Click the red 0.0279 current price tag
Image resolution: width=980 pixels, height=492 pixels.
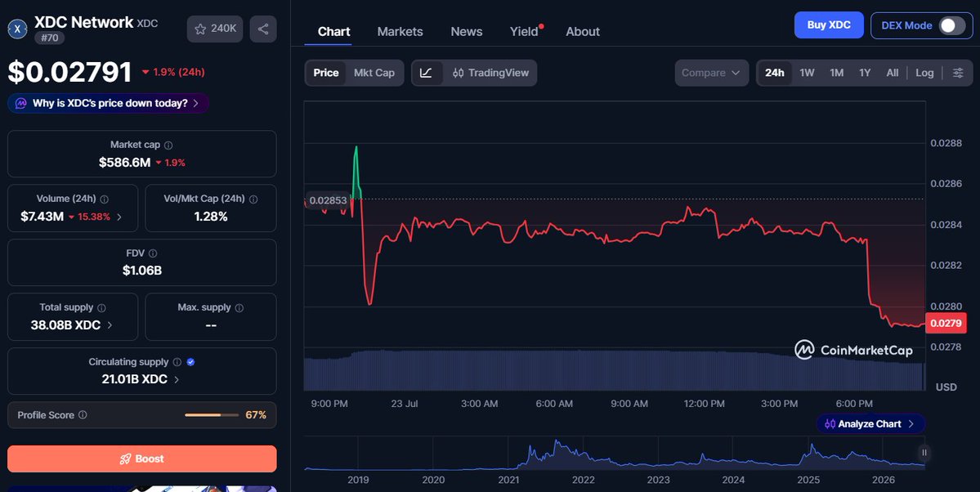(946, 323)
